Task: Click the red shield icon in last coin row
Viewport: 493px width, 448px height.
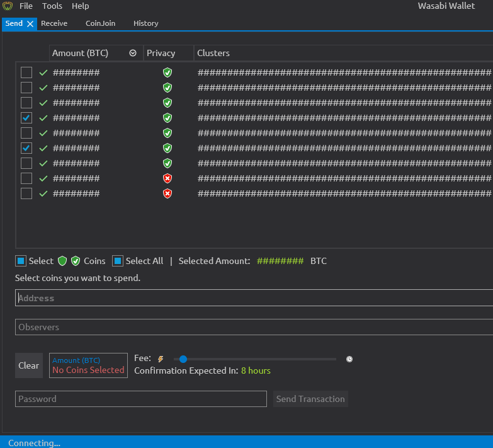Action: coord(167,193)
